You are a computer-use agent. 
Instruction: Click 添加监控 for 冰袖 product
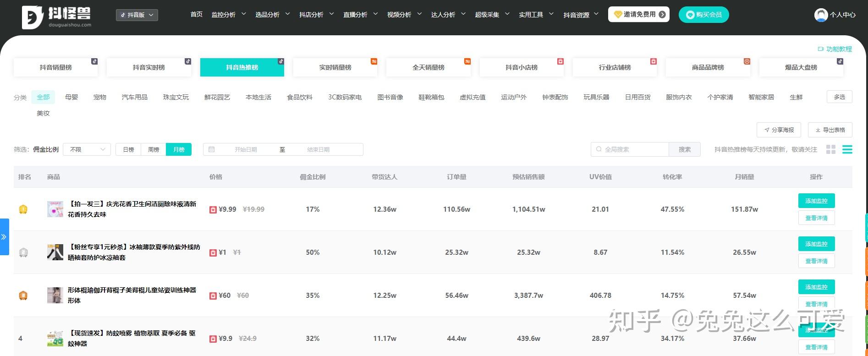click(816, 244)
